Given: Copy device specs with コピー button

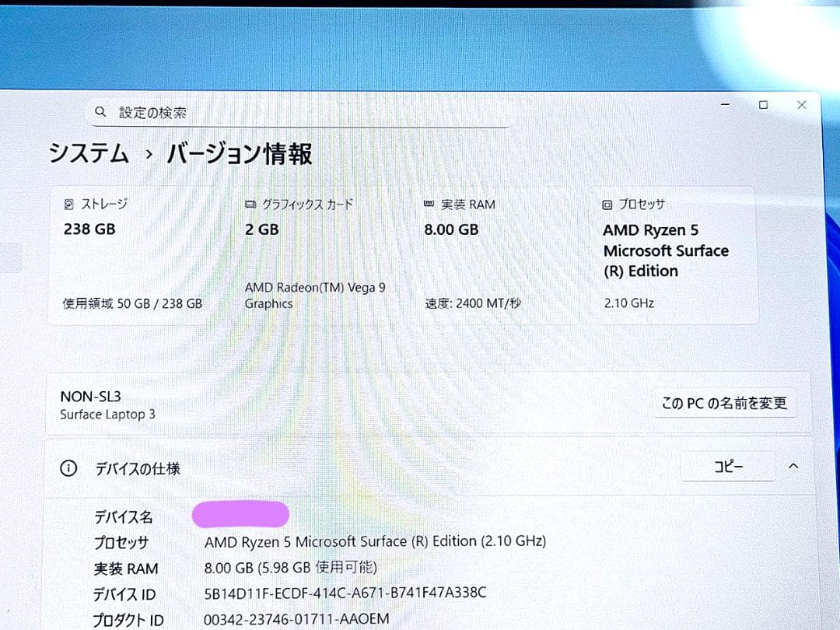Looking at the screenshot, I should pos(728,467).
